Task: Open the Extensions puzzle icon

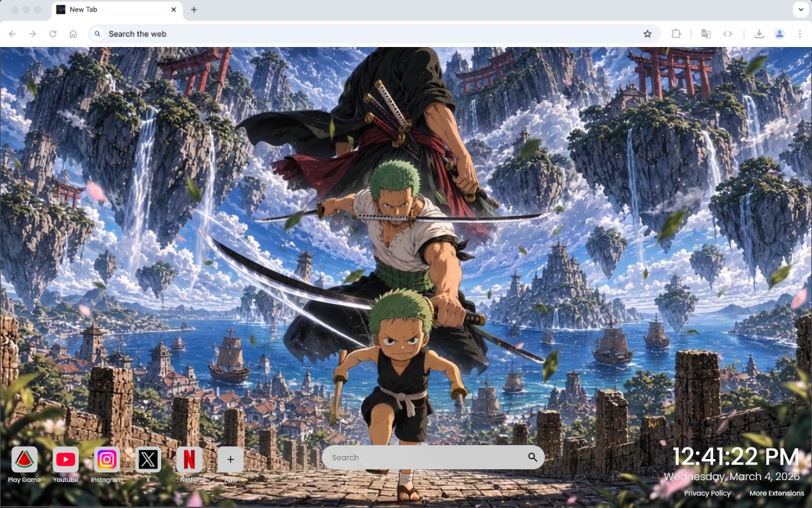Action: [x=676, y=34]
